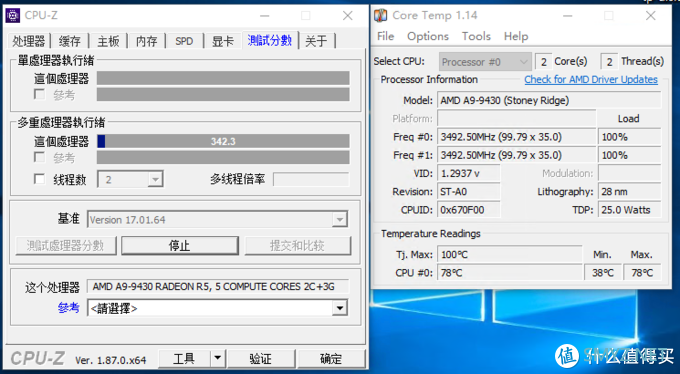Minimize the Core Temp window
680x374 pixels.
point(568,16)
